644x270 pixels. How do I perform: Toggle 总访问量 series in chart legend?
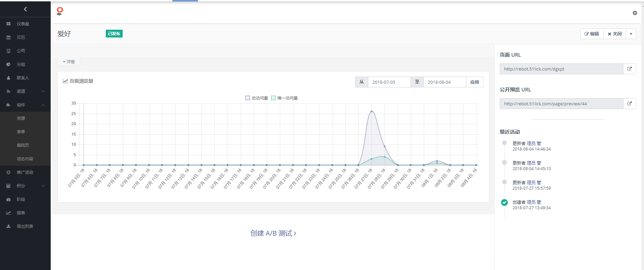coord(256,98)
